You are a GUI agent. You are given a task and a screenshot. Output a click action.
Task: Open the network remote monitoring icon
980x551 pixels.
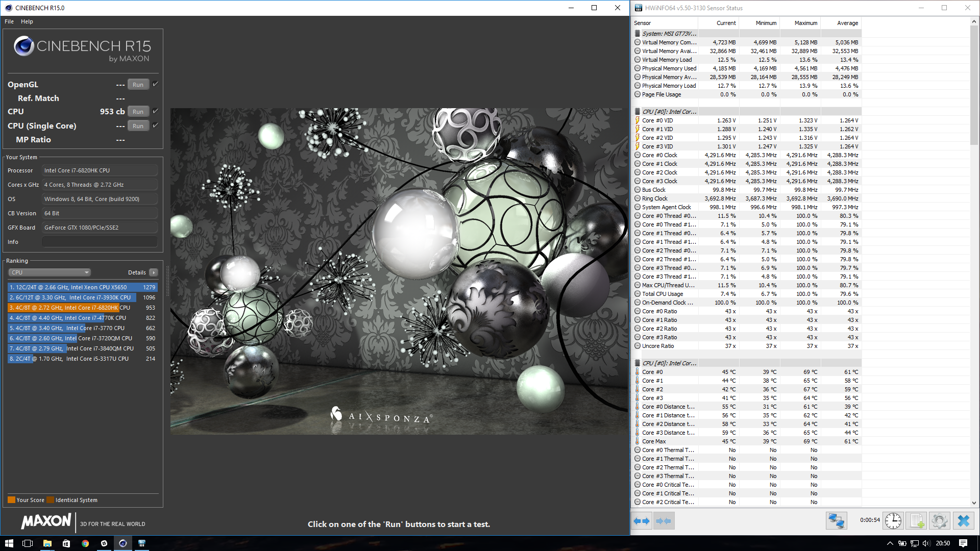click(x=836, y=521)
